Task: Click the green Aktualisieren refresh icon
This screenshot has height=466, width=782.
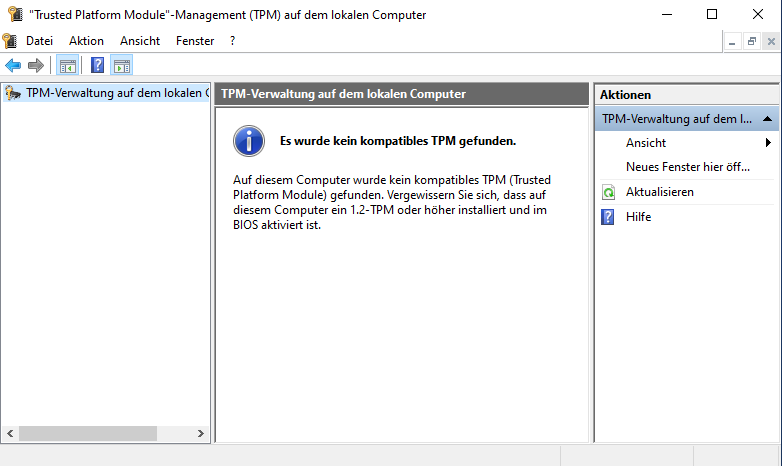Action: point(608,192)
